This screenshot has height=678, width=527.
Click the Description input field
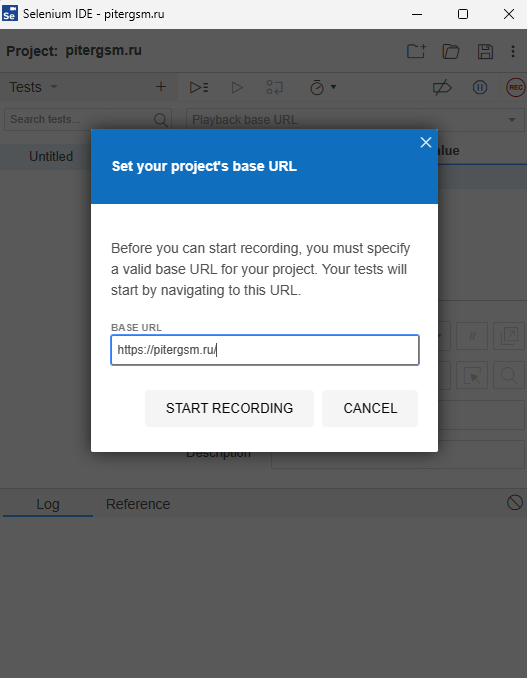pos(398,454)
